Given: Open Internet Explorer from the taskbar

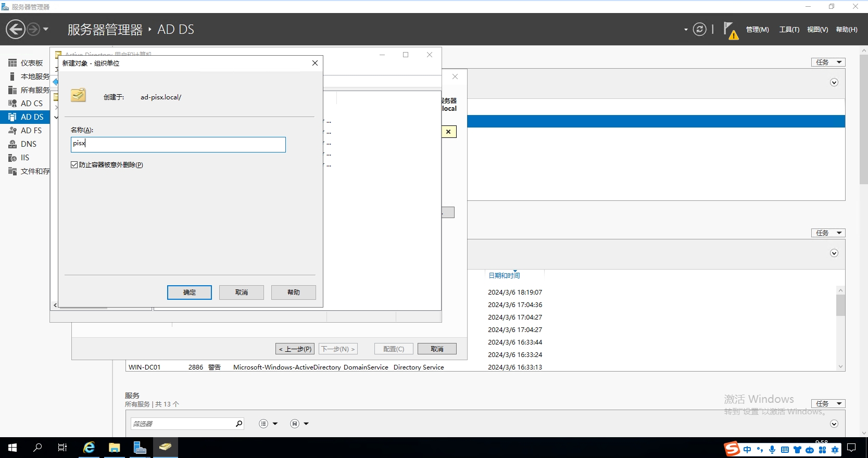Looking at the screenshot, I should coord(89,448).
